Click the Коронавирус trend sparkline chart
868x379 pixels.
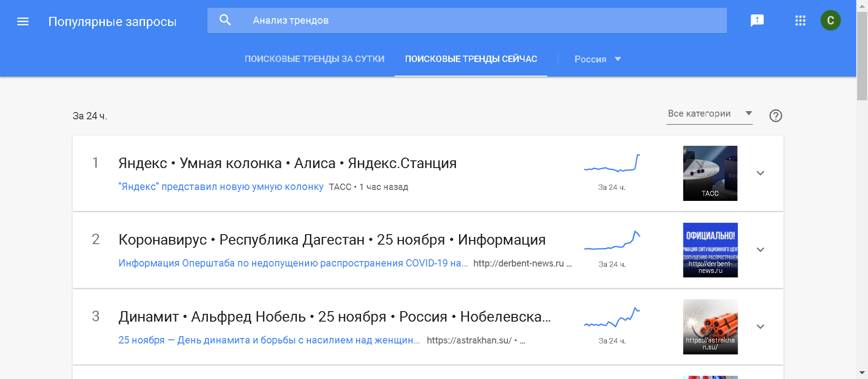pyautogui.click(x=612, y=241)
